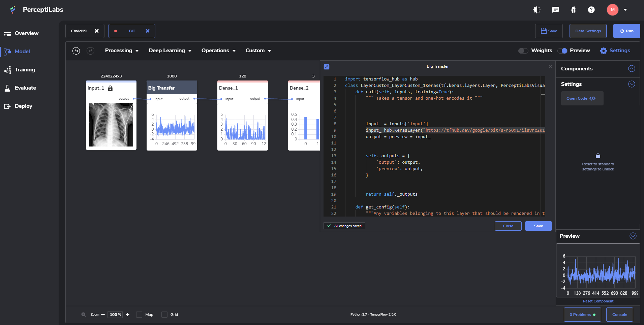Open the Deep Learning dropdown

pyautogui.click(x=170, y=51)
